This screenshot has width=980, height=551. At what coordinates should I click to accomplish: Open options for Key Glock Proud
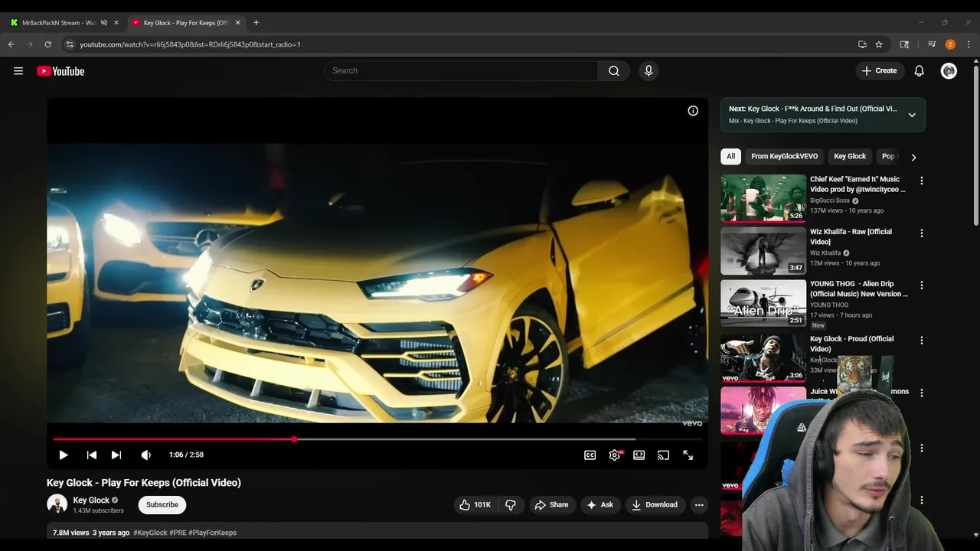(x=922, y=340)
